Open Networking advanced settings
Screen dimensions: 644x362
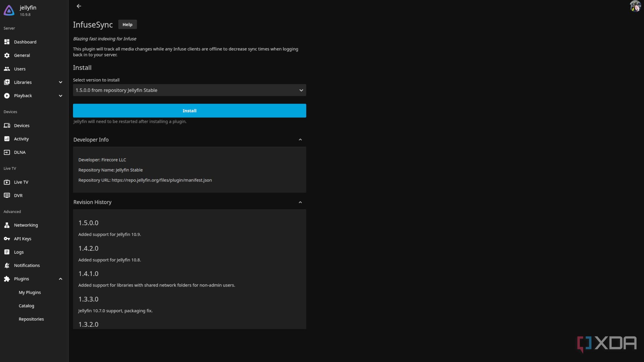[x=26, y=225]
